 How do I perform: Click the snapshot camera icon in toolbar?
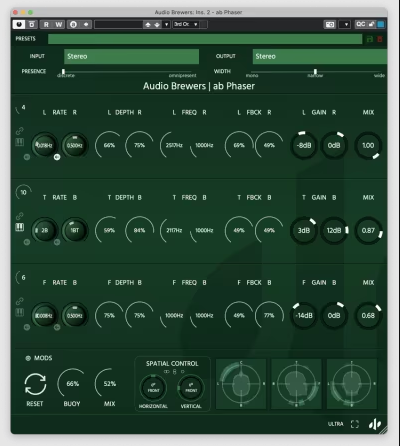click(x=330, y=24)
